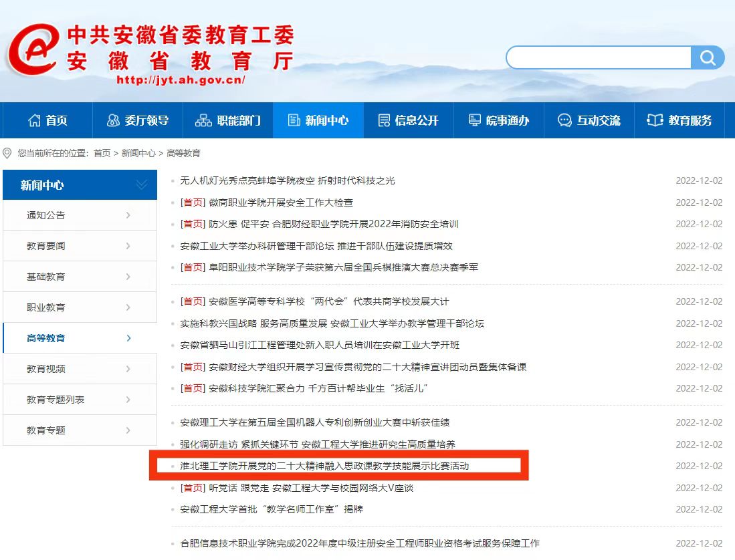
Task: Open the 安徽工程大学首批“教学名师工作室”揭牌 article
Action: pyautogui.click(x=272, y=509)
